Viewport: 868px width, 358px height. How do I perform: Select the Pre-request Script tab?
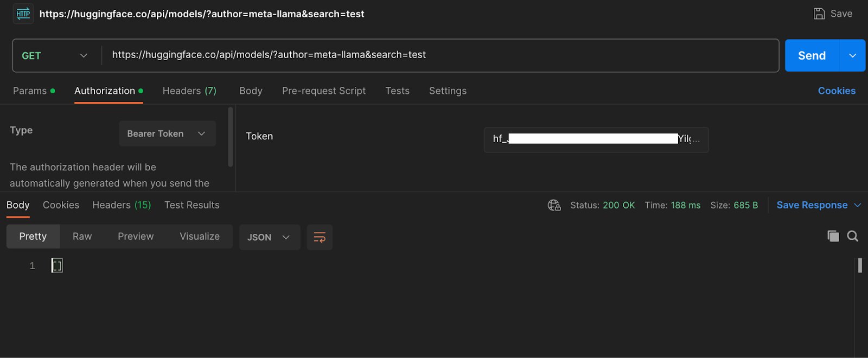click(x=324, y=91)
